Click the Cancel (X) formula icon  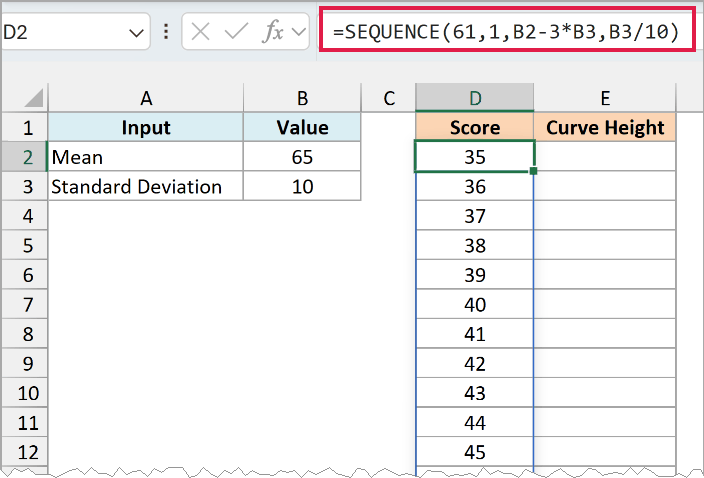coord(200,32)
